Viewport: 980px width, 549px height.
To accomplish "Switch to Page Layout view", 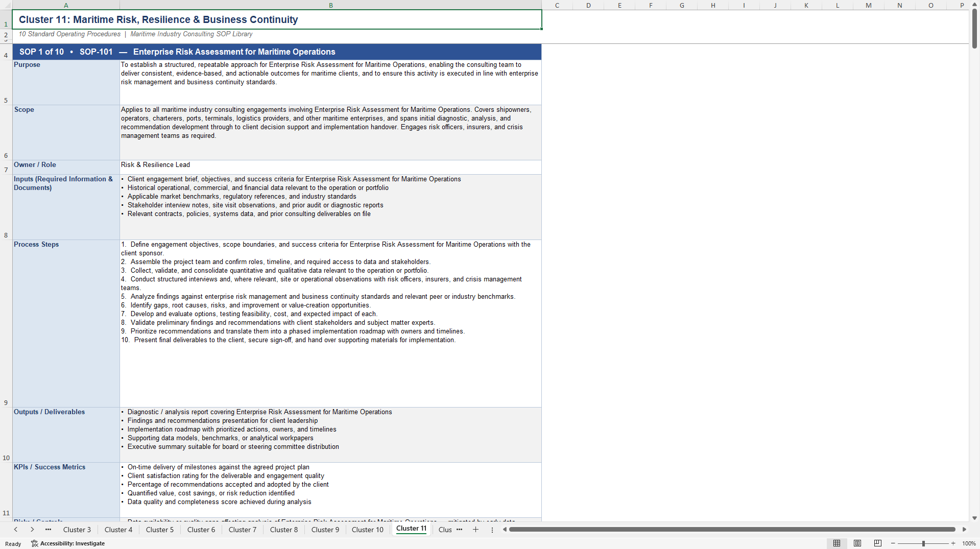I will click(x=857, y=543).
